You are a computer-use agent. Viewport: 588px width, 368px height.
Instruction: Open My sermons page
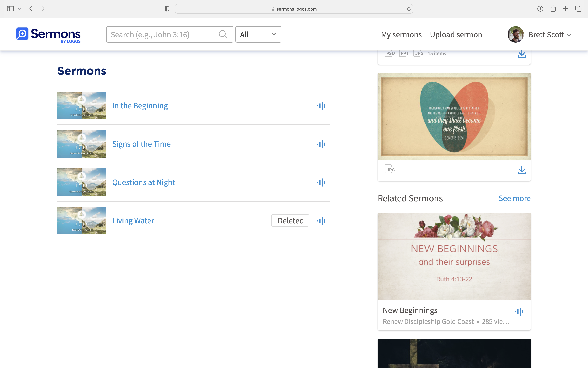click(401, 35)
